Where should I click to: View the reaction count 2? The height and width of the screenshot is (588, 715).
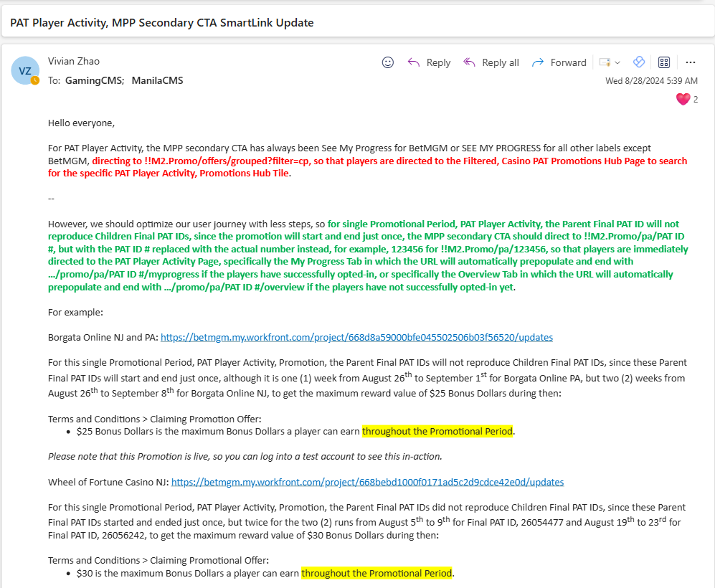(696, 100)
